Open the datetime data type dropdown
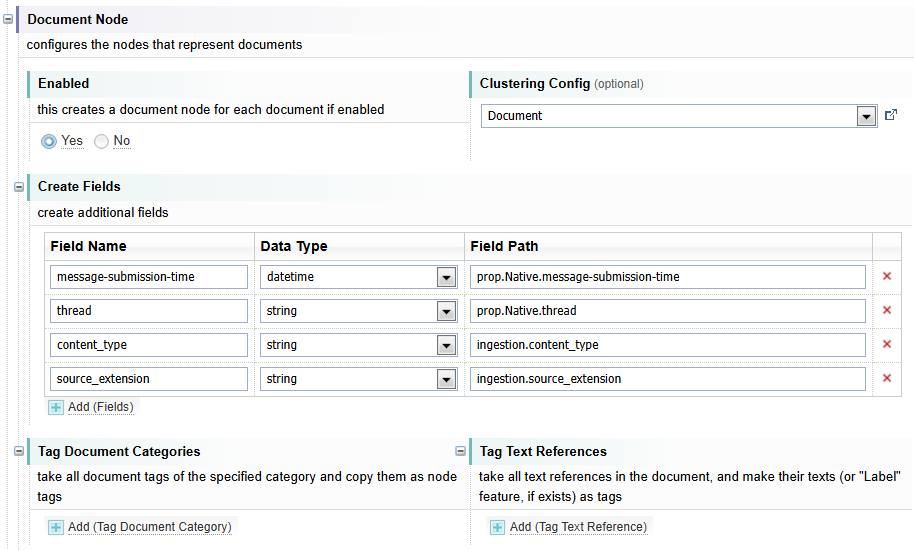 (446, 278)
